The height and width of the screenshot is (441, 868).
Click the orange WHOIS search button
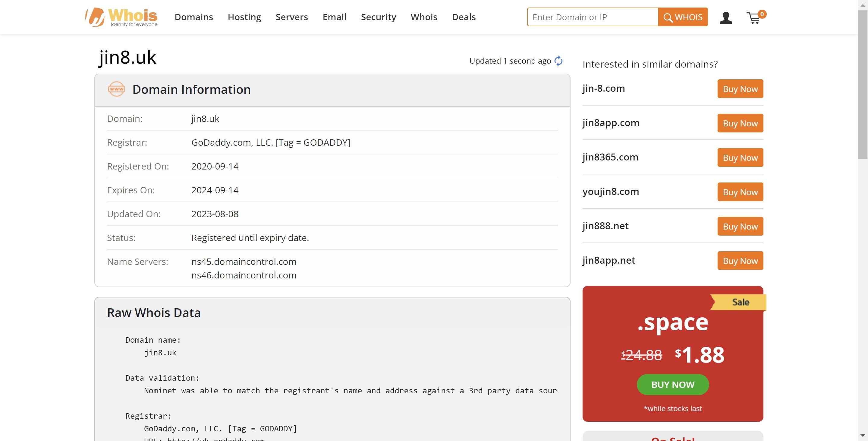point(683,17)
